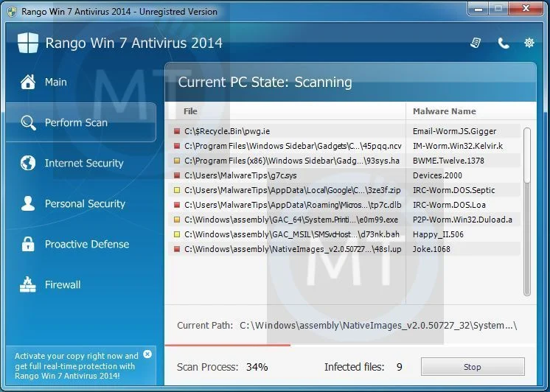550x392 pixels.
Task: Select file path ending d73nk.bah
Action: (x=292, y=234)
